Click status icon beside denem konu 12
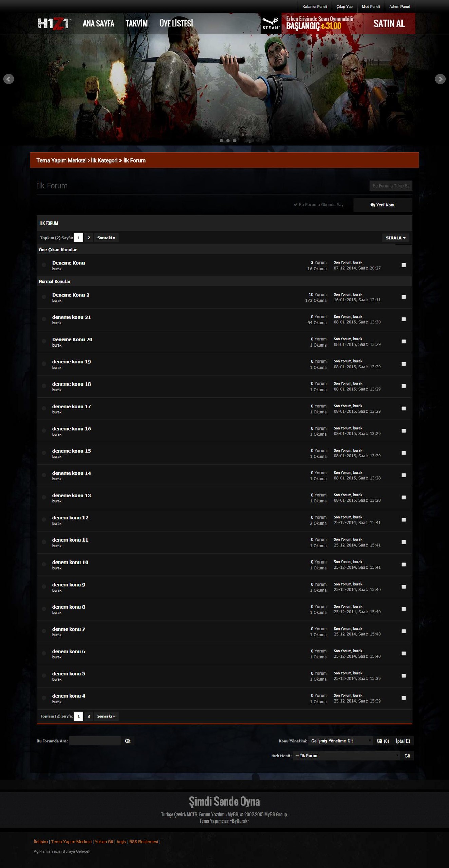 (x=44, y=520)
